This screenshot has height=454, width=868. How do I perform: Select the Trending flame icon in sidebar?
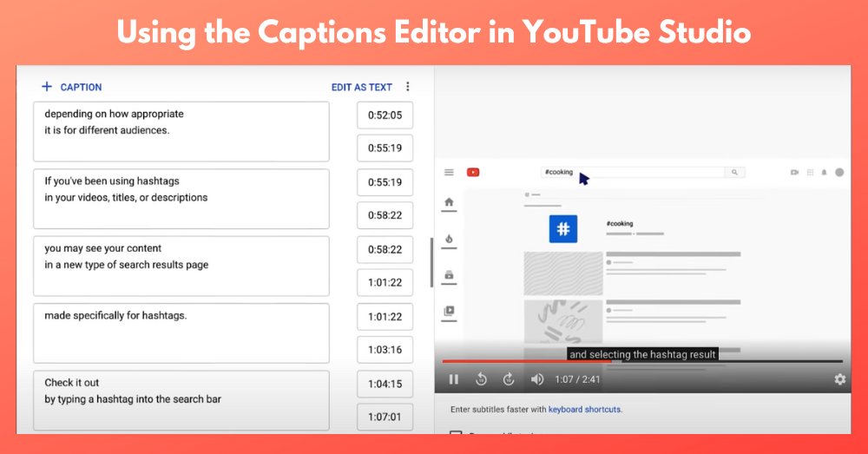(449, 240)
